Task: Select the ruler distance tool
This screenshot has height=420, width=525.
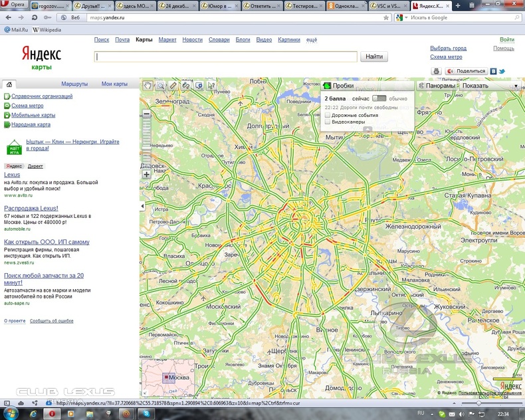Action: coord(173,86)
